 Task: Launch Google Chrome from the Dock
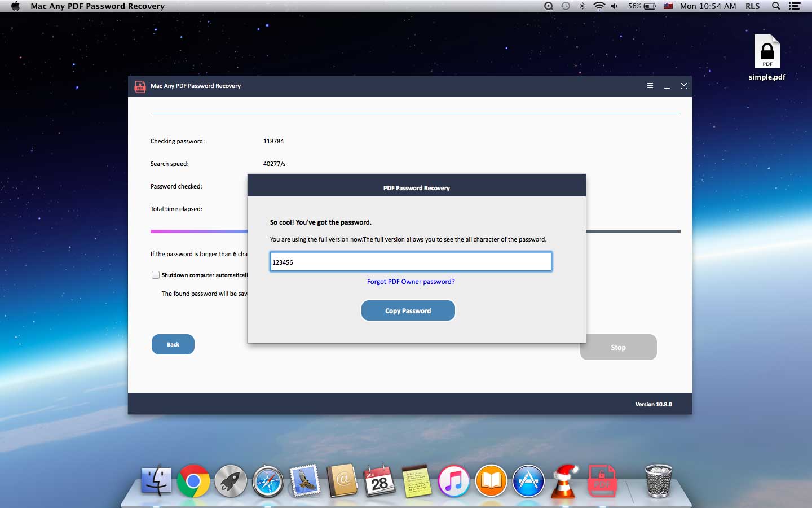pyautogui.click(x=193, y=481)
